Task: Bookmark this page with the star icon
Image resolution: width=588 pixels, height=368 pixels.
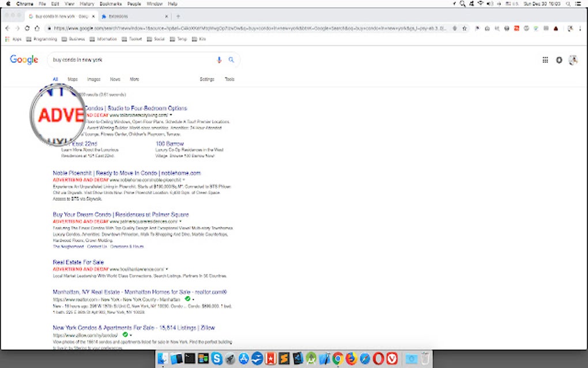Action: point(464,28)
